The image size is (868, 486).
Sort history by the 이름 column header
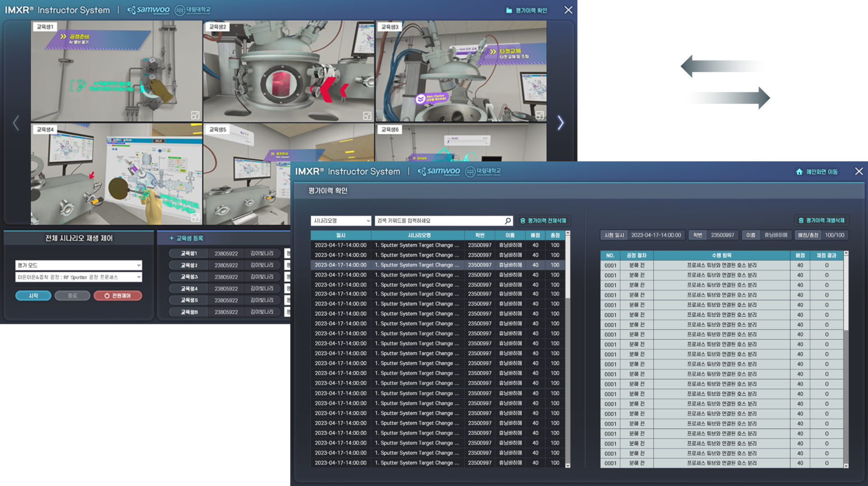pyautogui.click(x=510, y=235)
